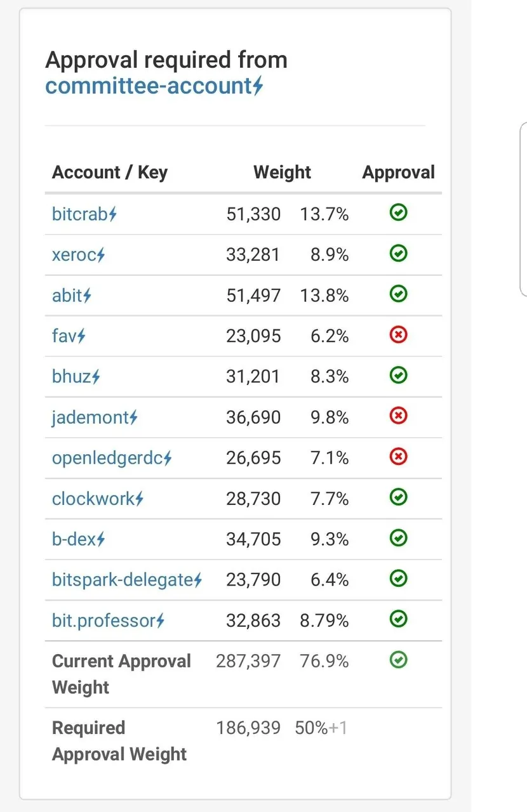
Task: Click the Weight column header
Action: (x=282, y=173)
